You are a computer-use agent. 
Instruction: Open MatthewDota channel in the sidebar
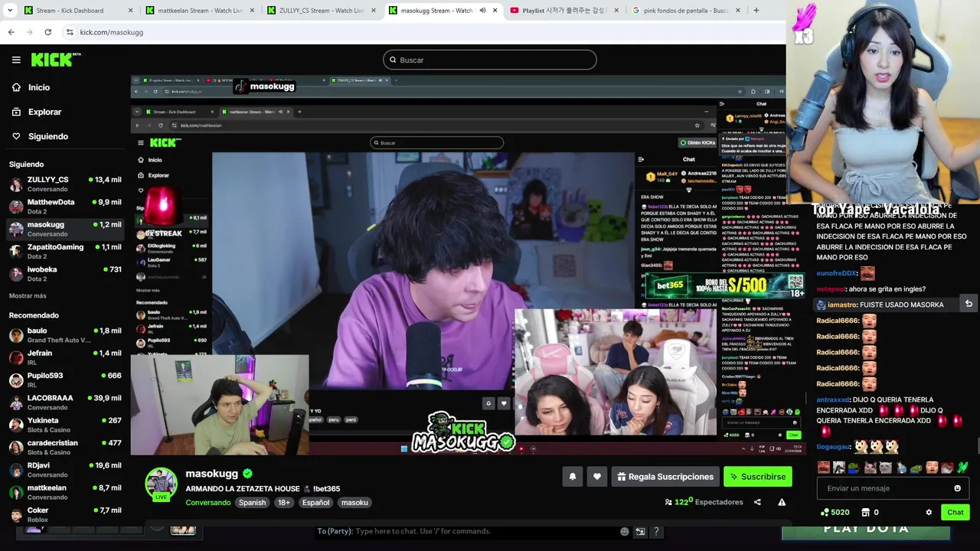[65, 206]
